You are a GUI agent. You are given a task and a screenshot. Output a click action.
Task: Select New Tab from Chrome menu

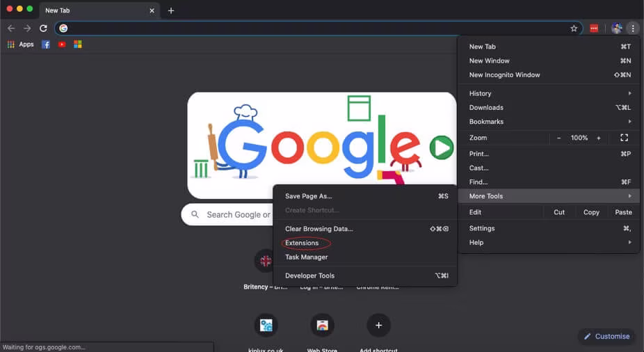[549, 47]
